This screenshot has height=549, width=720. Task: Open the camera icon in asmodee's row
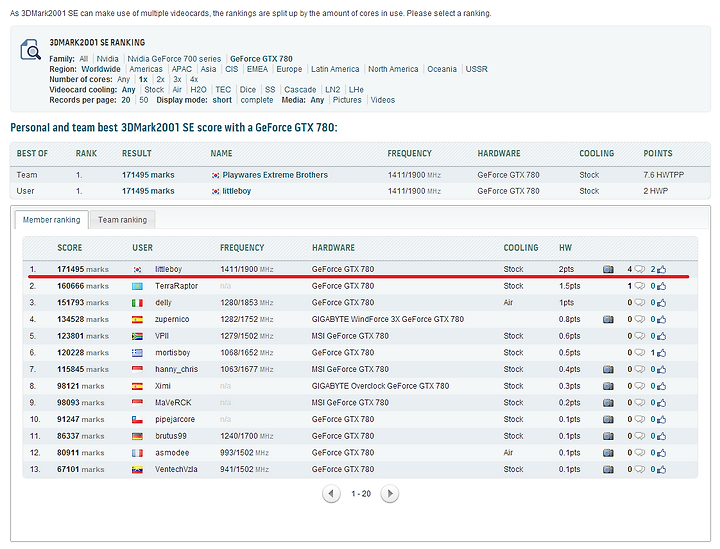pyautogui.click(x=608, y=453)
